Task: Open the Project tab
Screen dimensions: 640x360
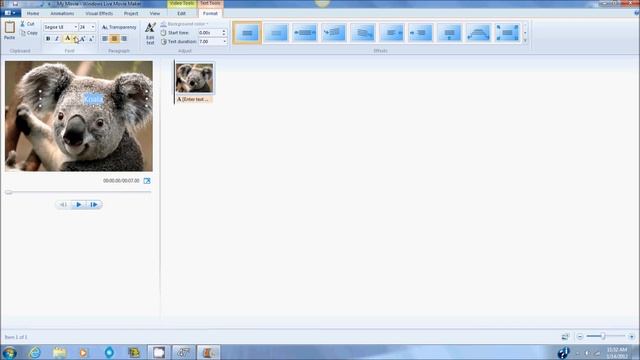Action: click(131, 13)
